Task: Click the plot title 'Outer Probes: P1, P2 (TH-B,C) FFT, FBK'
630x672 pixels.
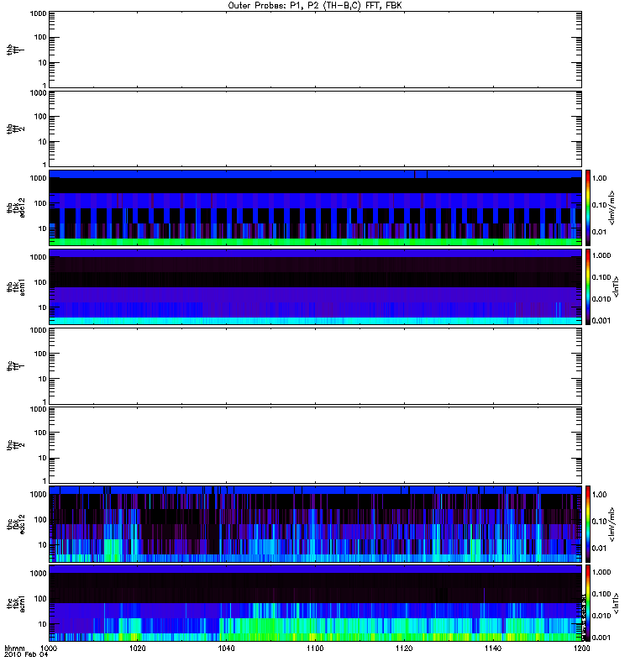Action: click(315, 6)
